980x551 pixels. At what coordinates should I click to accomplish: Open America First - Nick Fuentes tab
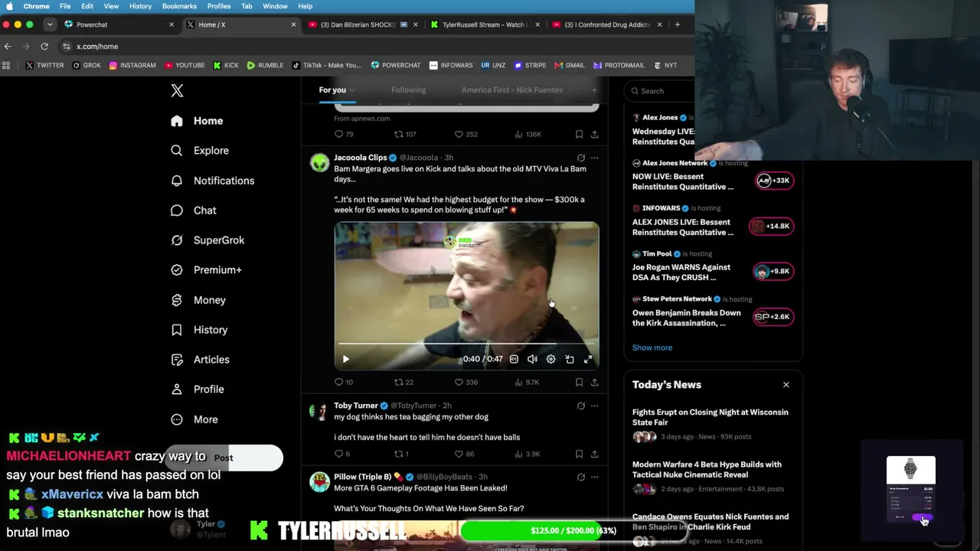[511, 90]
